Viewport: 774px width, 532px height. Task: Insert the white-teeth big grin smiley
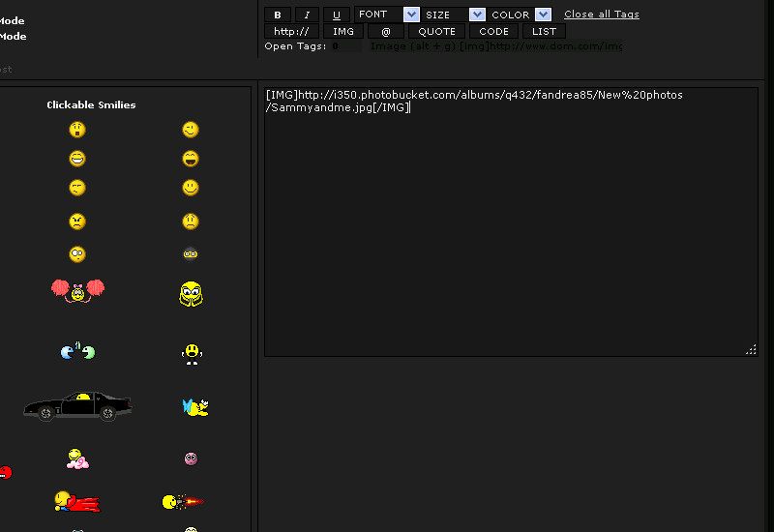point(77,159)
